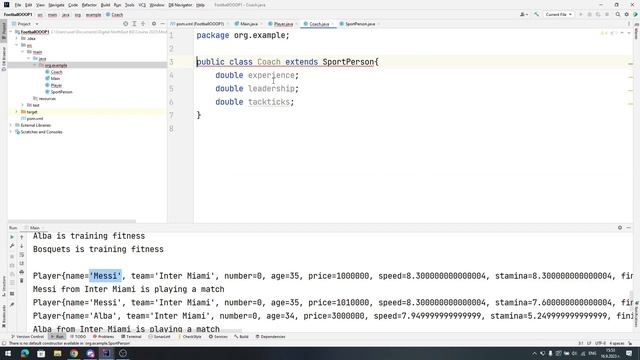Hide the Project tool window
The height and width of the screenshot is (360, 640).
click(x=162, y=24)
